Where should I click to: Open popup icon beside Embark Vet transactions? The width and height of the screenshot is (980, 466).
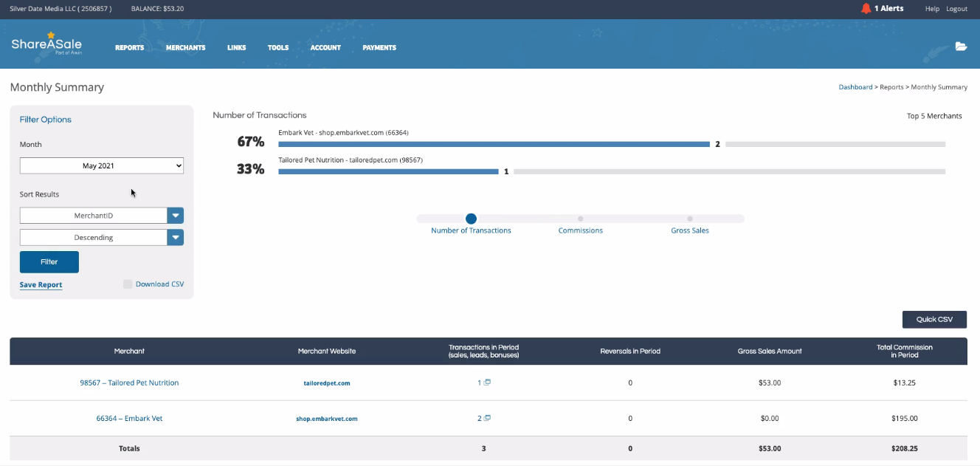(x=488, y=418)
